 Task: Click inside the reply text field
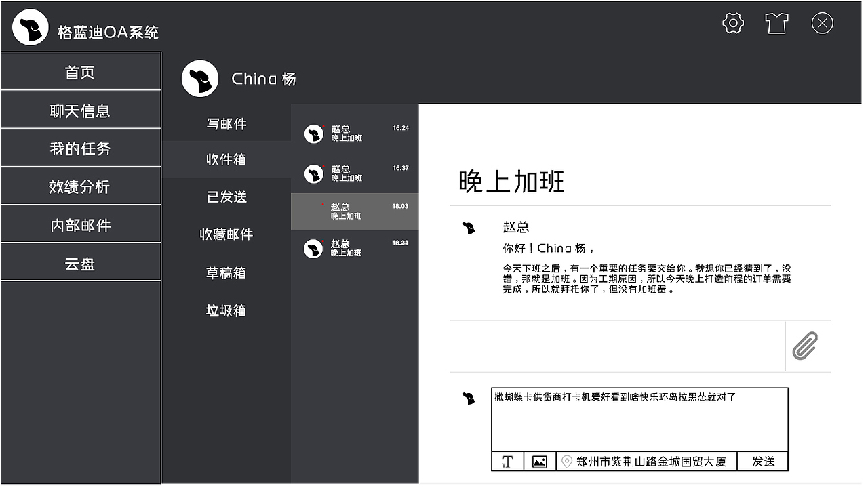point(637,417)
